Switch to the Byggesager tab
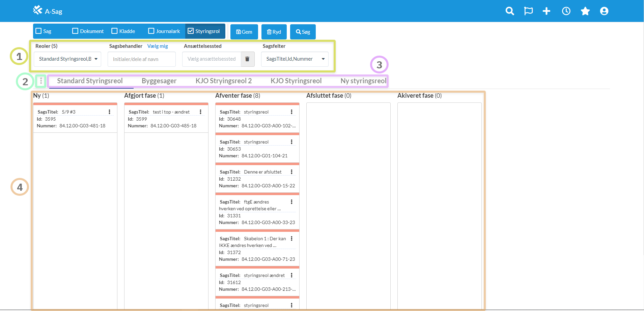 tap(159, 81)
